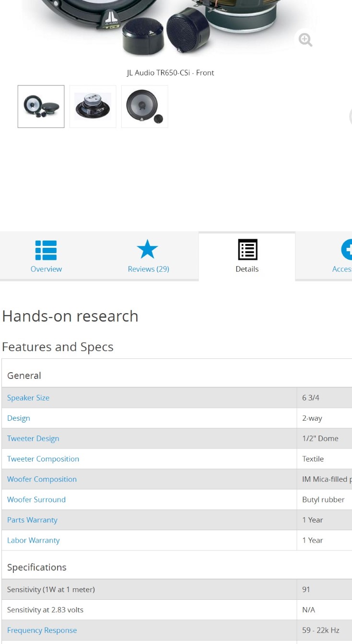Open the Parts Warranty link
The image size is (352, 644).
[32, 520]
